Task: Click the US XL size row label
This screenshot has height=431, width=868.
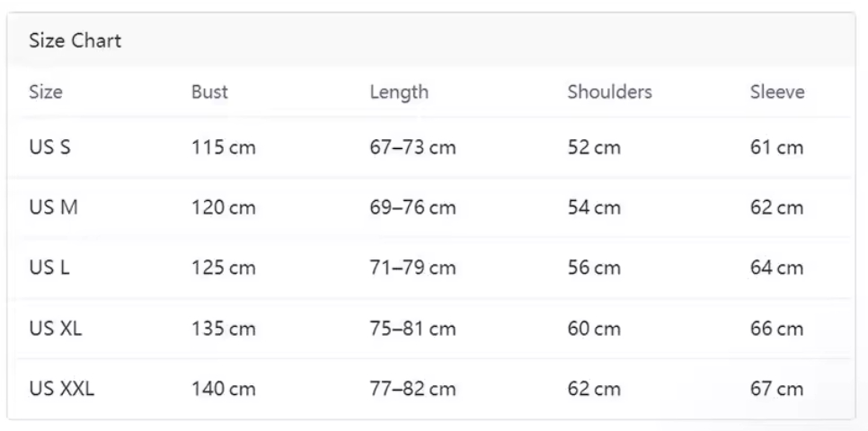Action: [55, 329]
